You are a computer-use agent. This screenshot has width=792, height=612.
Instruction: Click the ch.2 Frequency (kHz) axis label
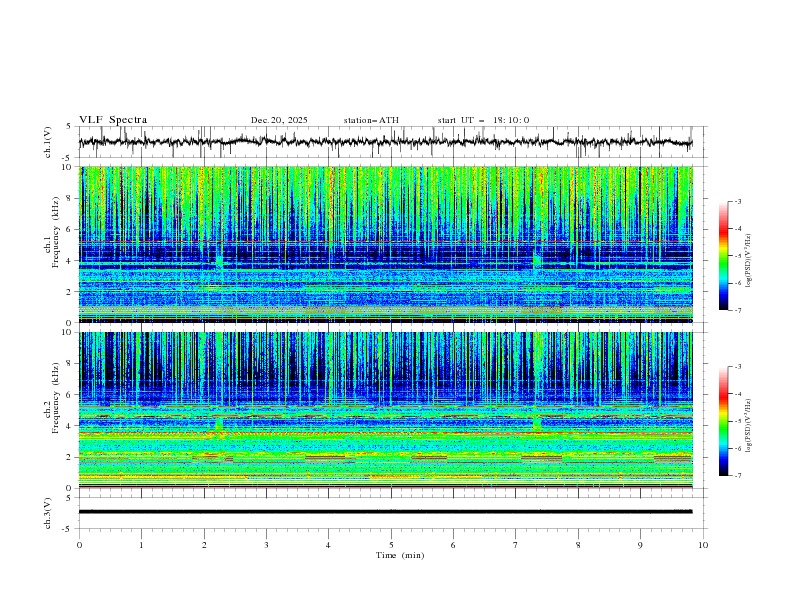coord(52,398)
